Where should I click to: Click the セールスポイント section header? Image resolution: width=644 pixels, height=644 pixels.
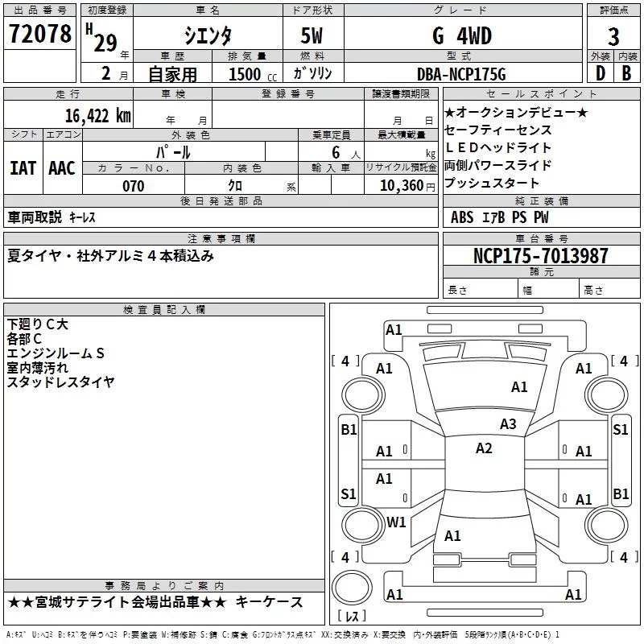541,93
